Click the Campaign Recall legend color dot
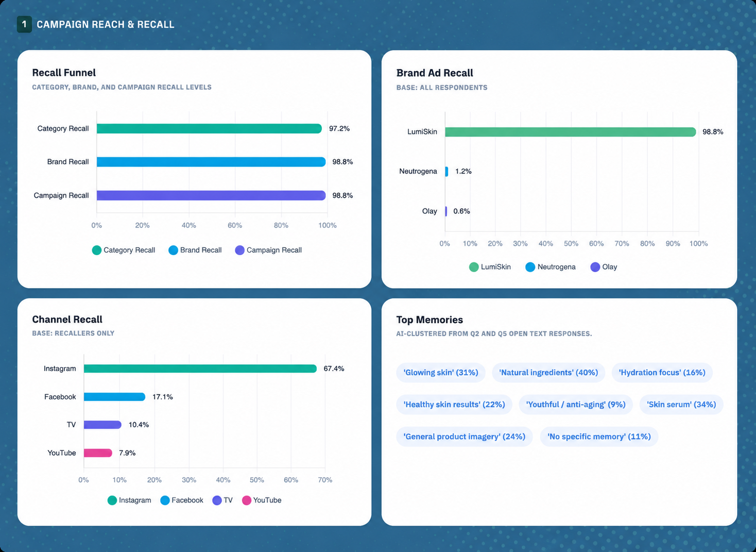This screenshot has height=552, width=756. pos(239,250)
